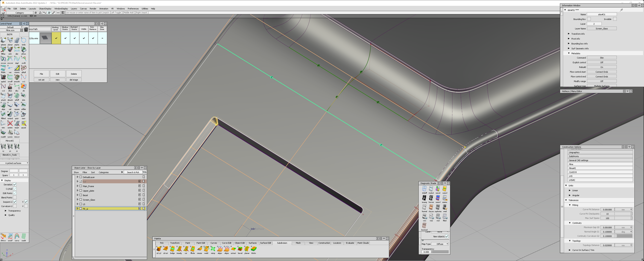The width and height of the screenshot is (644, 261).
Task: Switch to the Surface Edit palette tab
Action: 265,243
